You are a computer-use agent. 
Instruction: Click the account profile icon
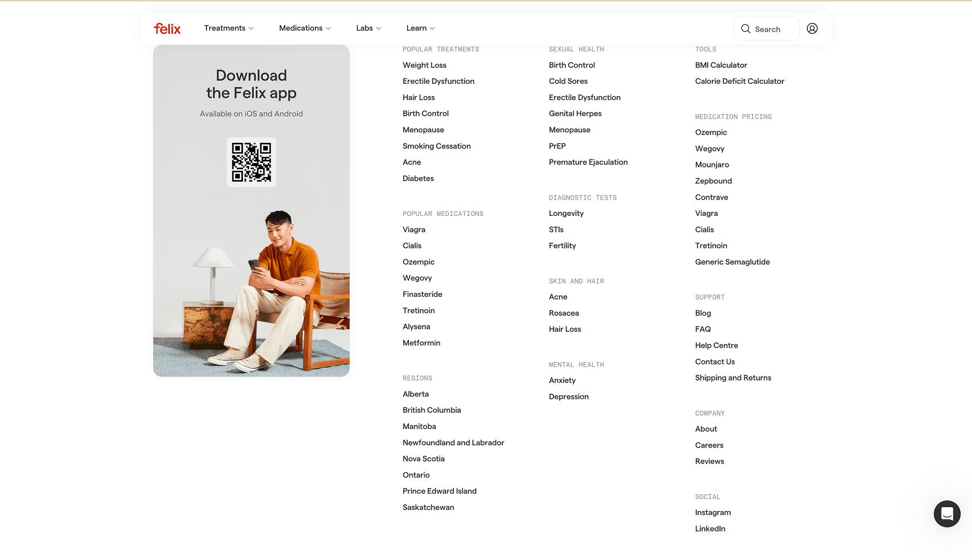[812, 28]
